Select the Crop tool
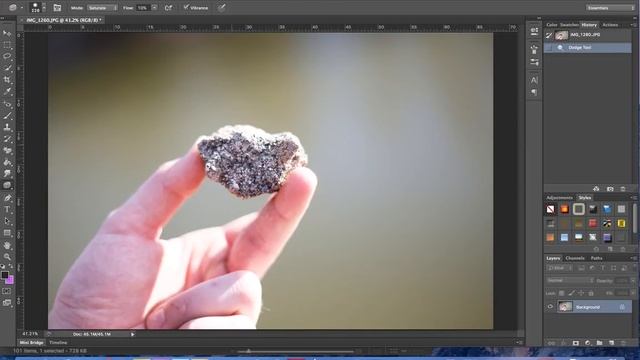The height and width of the screenshot is (360, 640). (x=7, y=80)
